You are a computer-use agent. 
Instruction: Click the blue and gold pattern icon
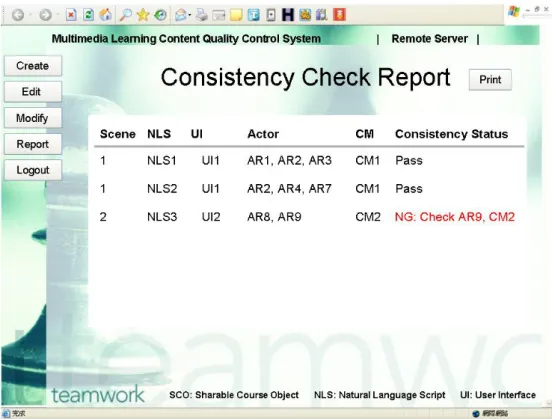pos(305,15)
